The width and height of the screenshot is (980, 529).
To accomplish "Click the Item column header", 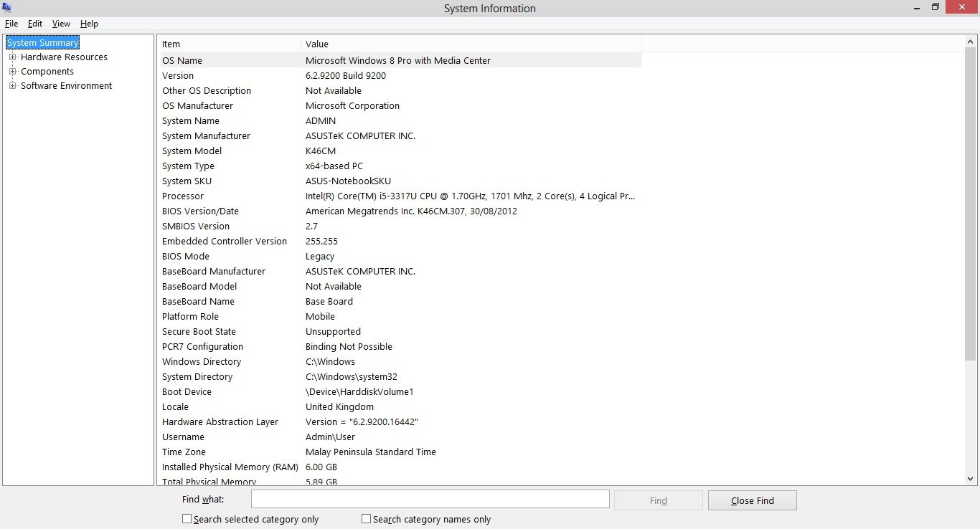I will (229, 44).
